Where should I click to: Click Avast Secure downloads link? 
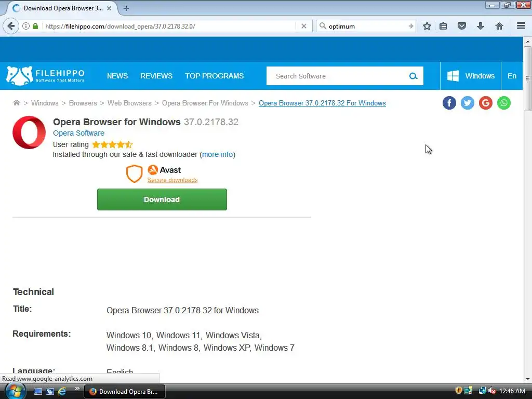click(x=172, y=180)
